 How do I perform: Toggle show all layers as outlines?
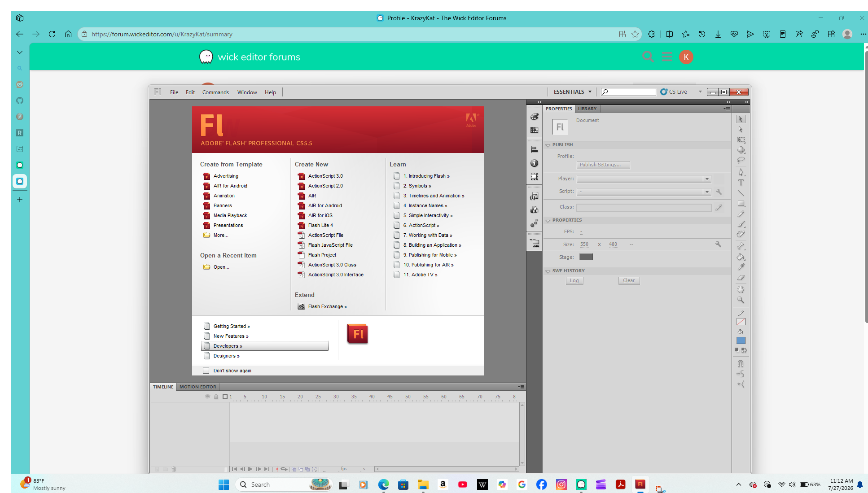[x=225, y=397]
